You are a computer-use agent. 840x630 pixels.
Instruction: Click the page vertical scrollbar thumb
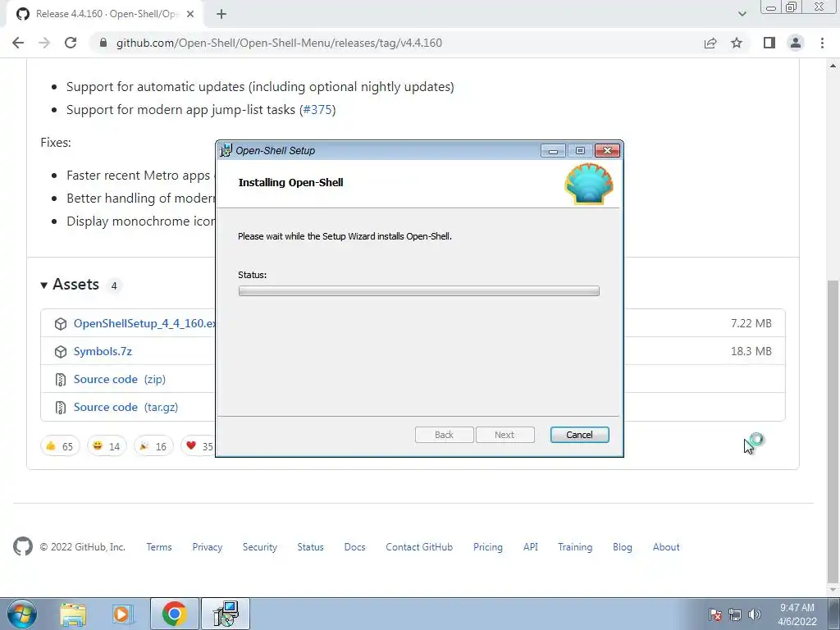(833, 431)
